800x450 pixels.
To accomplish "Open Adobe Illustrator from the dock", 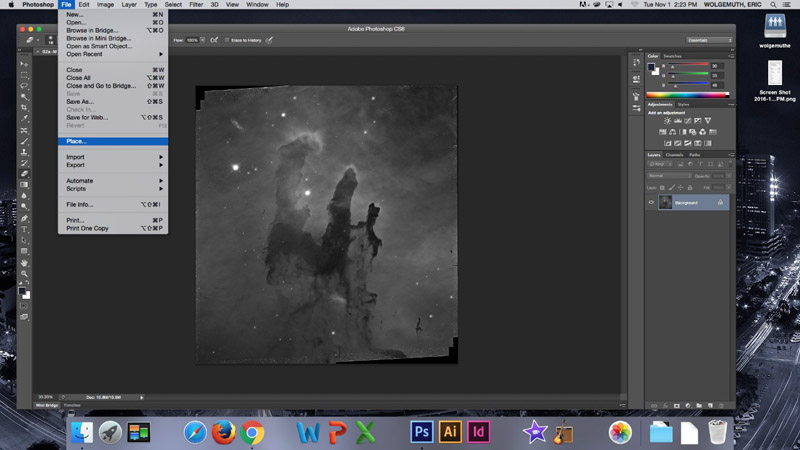I will coord(450,432).
